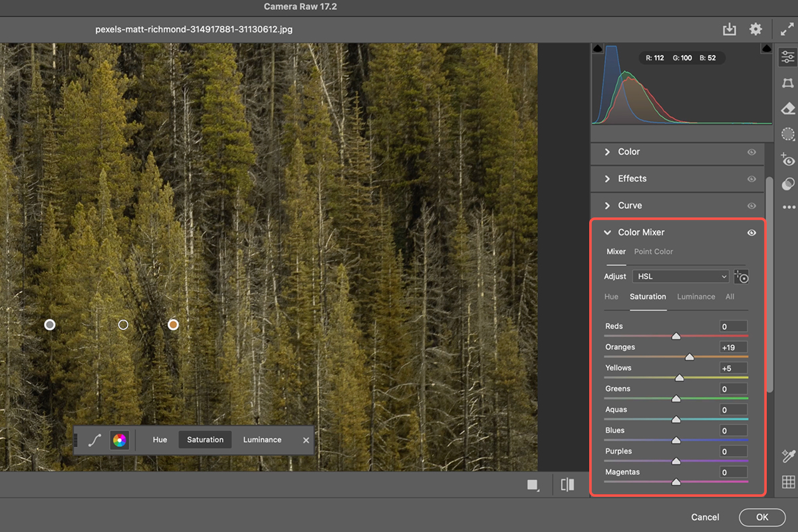The height and width of the screenshot is (532, 798).
Task: Open the Masking tool
Action: (788, 134)
